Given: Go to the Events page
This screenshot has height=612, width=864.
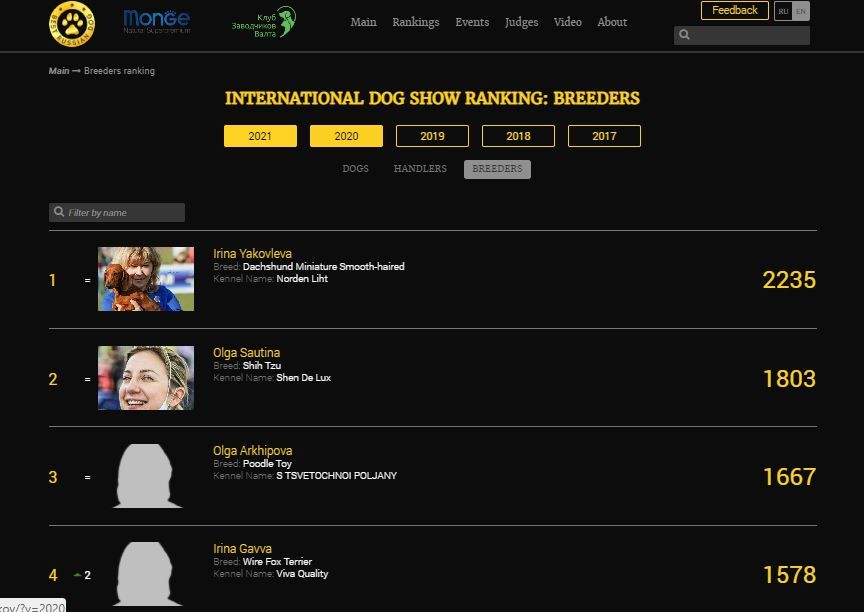Looking at the screenshot, I should 472,22.
